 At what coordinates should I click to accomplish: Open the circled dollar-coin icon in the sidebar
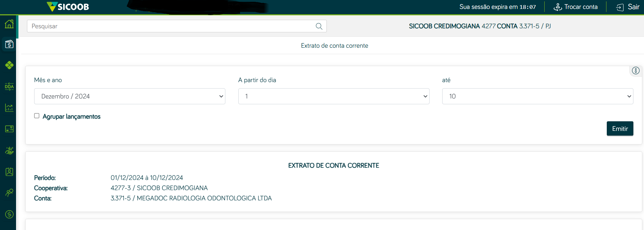9,214
